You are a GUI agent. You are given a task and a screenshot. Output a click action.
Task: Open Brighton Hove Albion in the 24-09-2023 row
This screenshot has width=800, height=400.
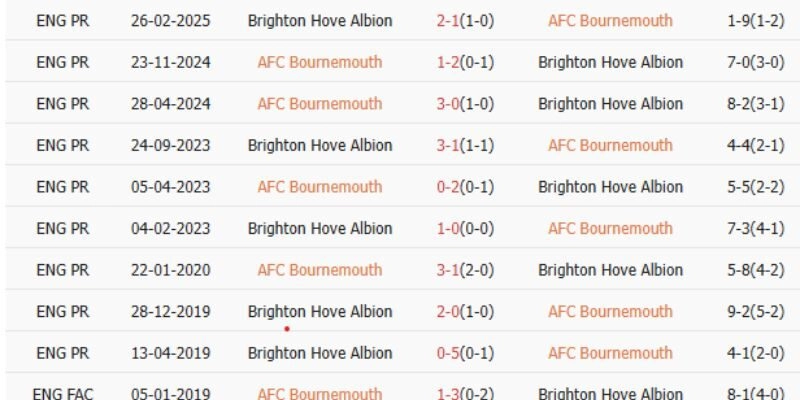point(319,145)
